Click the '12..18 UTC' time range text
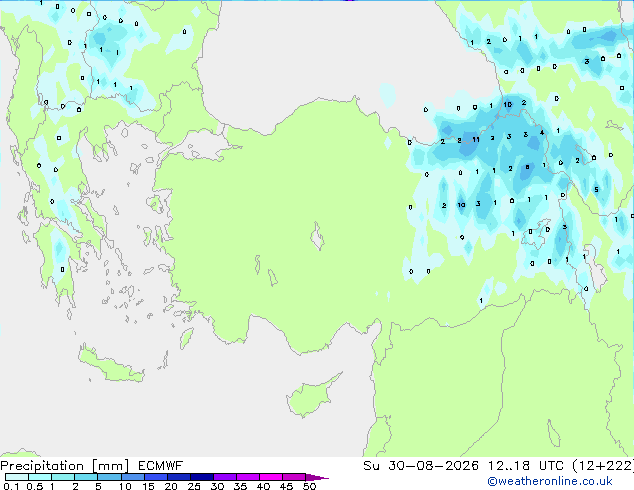 (526, 466)
